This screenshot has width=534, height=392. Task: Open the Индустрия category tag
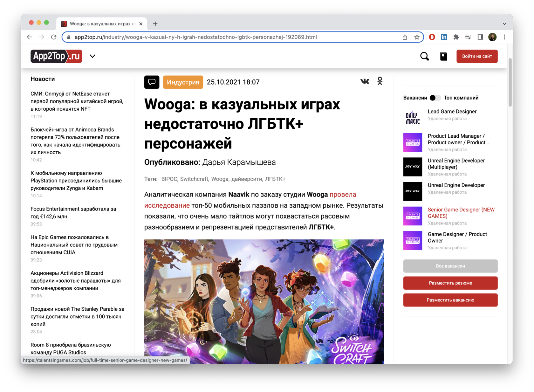point(183,82)
